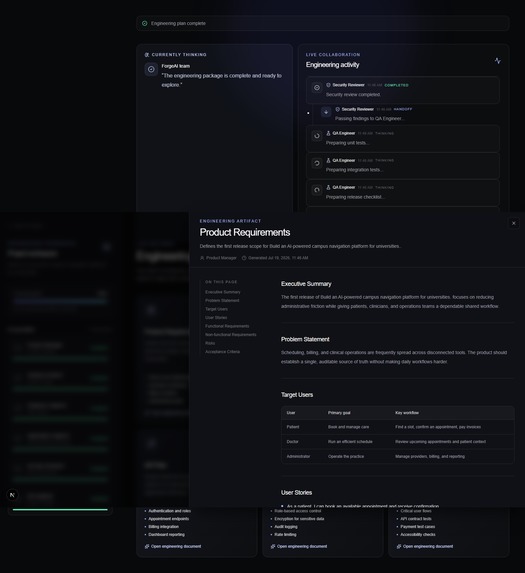This screenshot has height=573, width=525.
Task: Open engineering document under Dashboard reporting list
Action: tap(173, 546)
